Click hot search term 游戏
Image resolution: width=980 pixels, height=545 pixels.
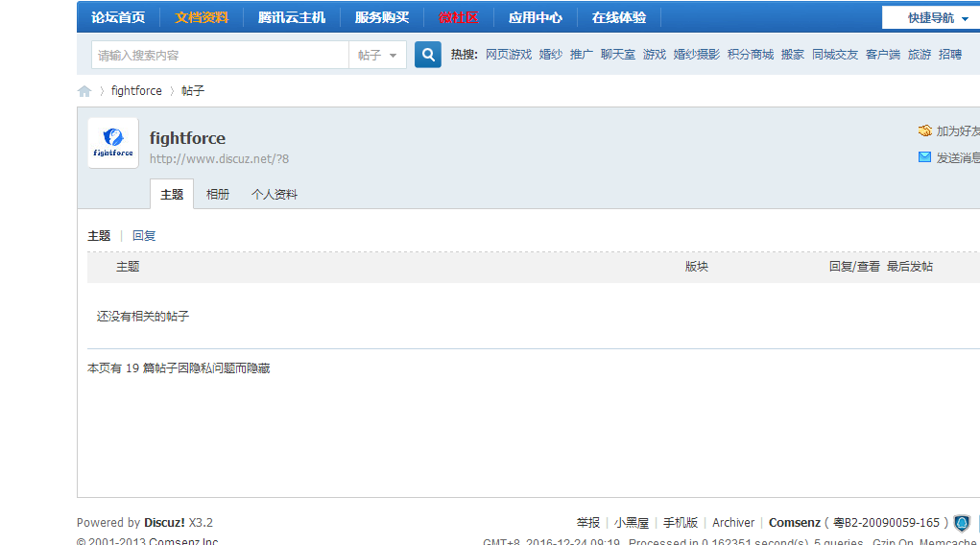655,55
